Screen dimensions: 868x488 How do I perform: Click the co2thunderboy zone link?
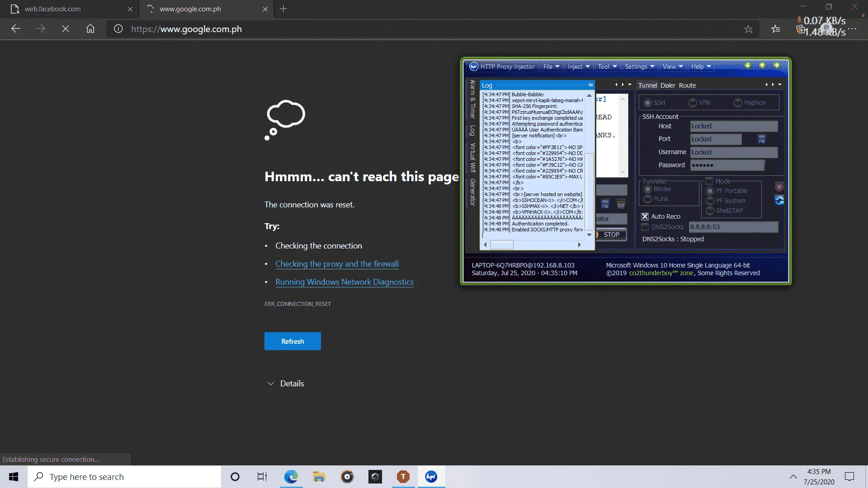point(661,273)
